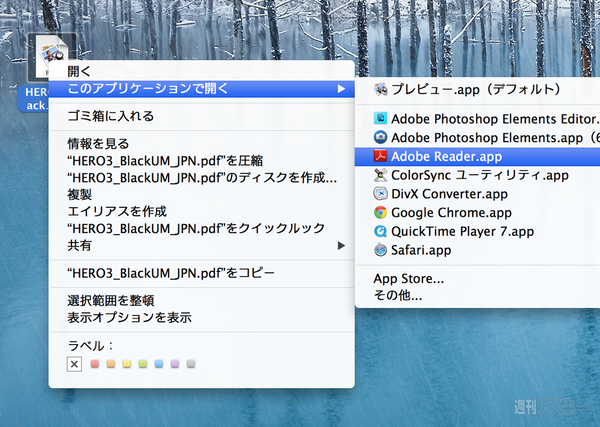Apply the red label color
This screenshot has height=427, width=600.
(95, 363)
